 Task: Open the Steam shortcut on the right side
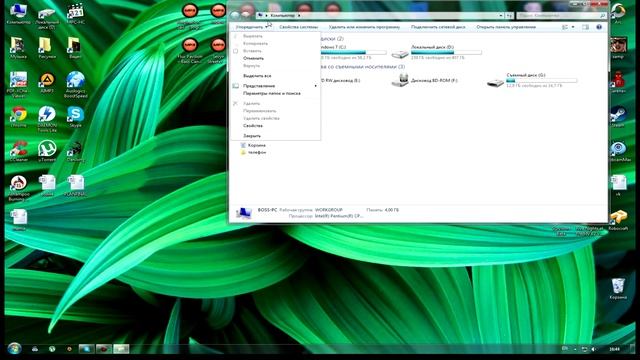tap(618, 117)
